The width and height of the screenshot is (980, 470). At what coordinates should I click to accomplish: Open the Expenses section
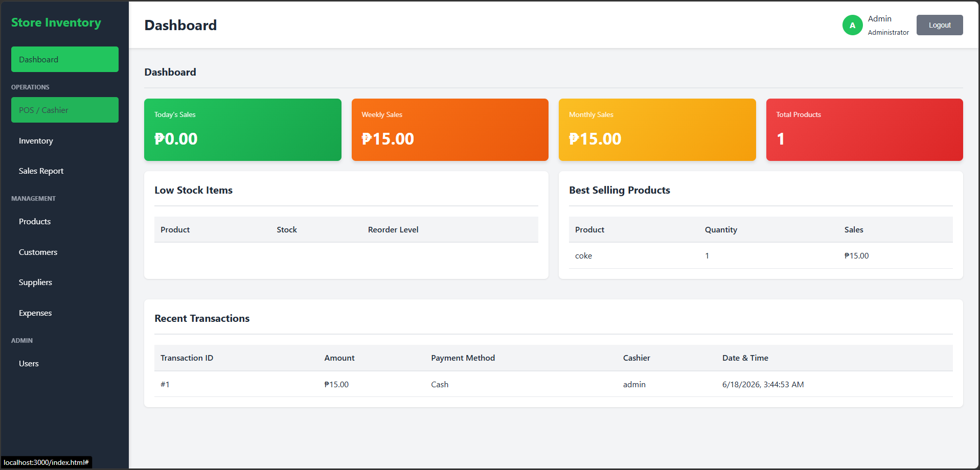click(x=65, y=313)
